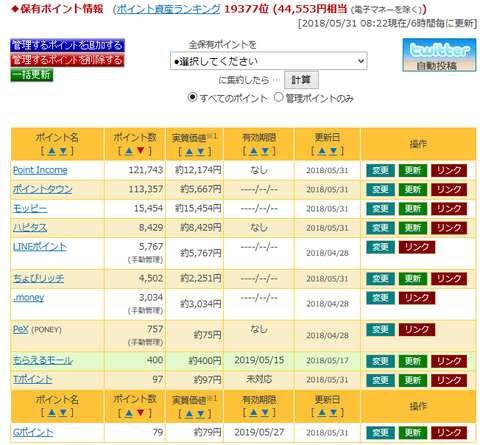
Task: Sort ascending by 実質価値 in top header
Action: [189, 152]
